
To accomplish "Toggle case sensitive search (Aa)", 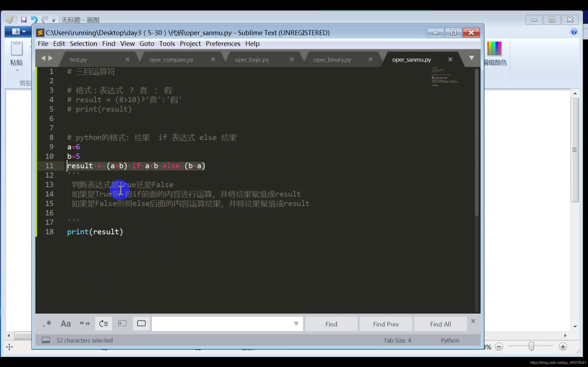I will pos(66,324).
